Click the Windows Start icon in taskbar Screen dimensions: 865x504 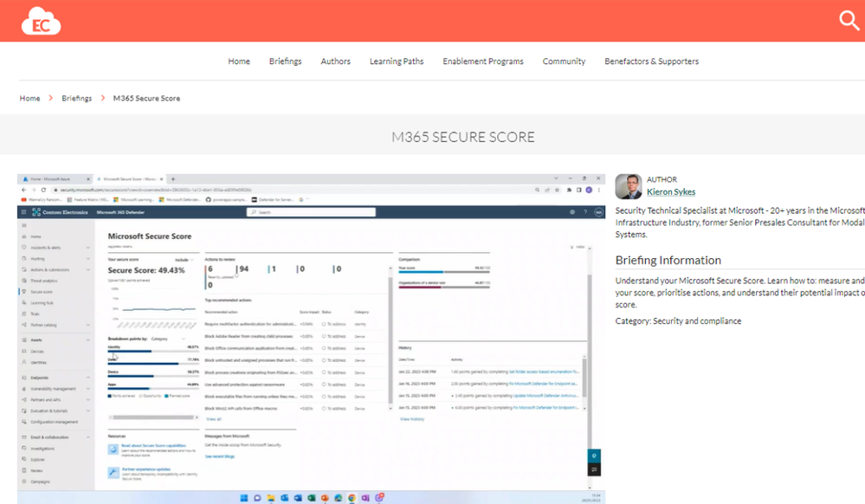(x=244, y=498)
